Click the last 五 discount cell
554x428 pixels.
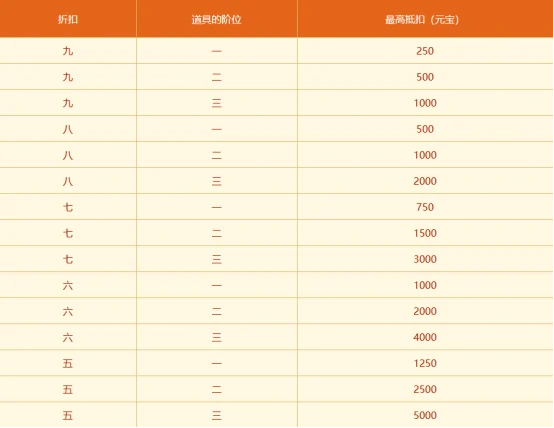pyautogui.click(x=68, y=415)
